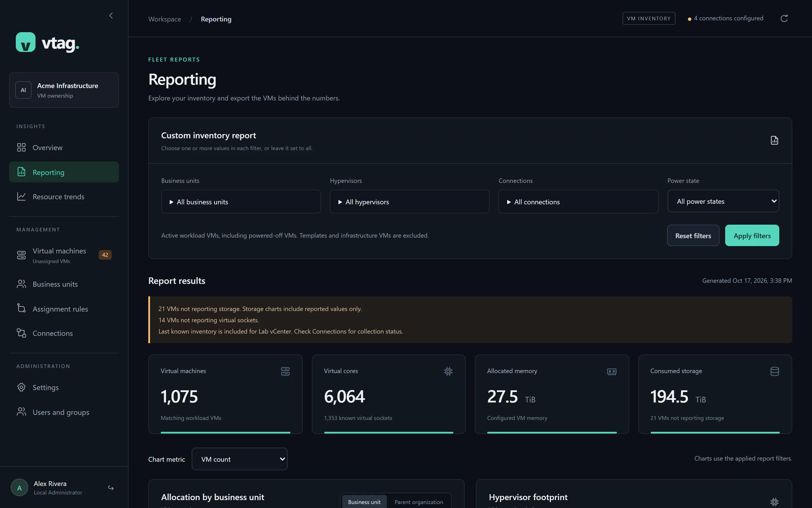Expand the All connections filter

click(x=578, y=202)
